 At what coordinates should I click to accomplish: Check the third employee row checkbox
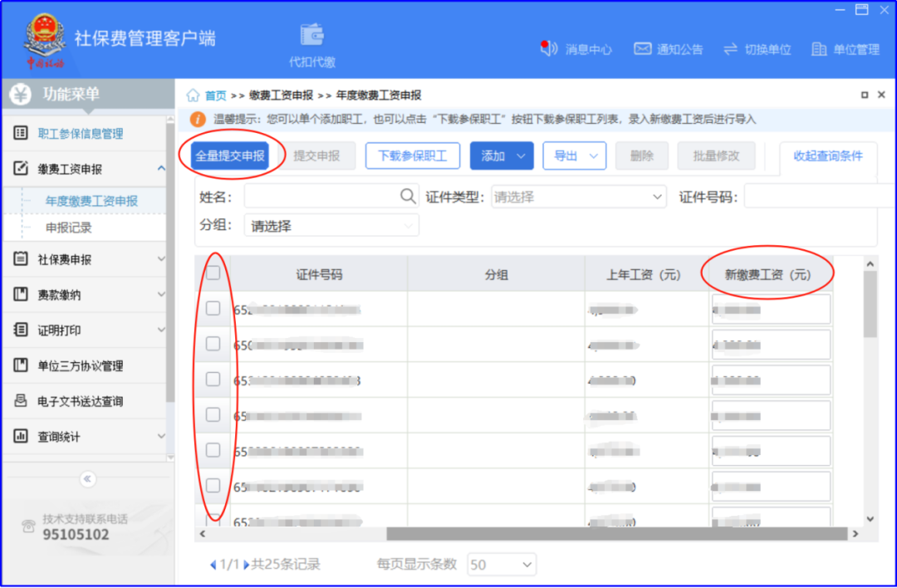213,380
